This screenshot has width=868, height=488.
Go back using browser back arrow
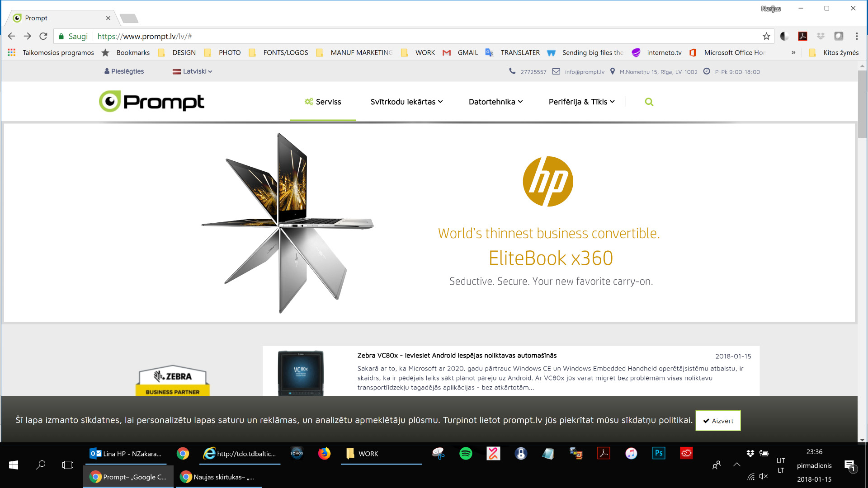click(x=12, y=36)
